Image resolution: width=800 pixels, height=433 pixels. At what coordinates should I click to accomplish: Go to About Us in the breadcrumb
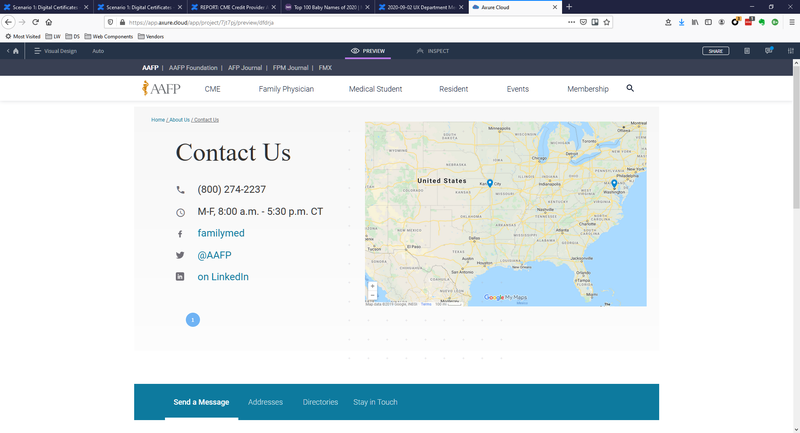point(179,120)
